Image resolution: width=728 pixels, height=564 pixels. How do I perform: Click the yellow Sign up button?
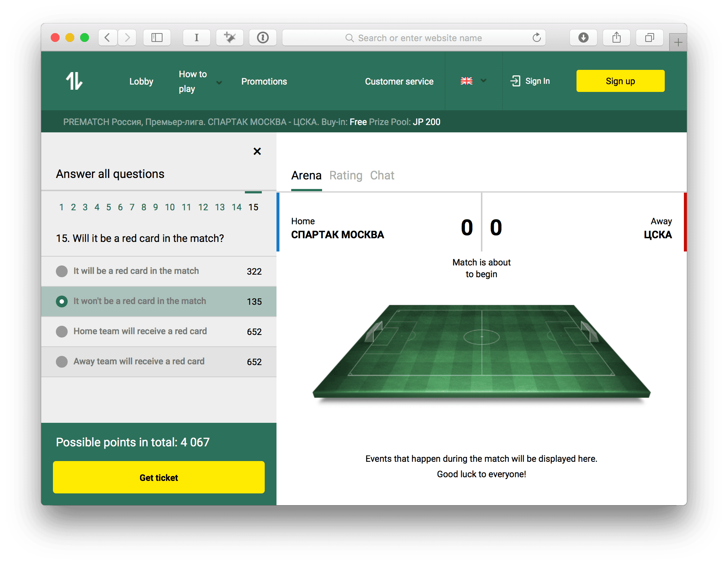coord(620,81)
